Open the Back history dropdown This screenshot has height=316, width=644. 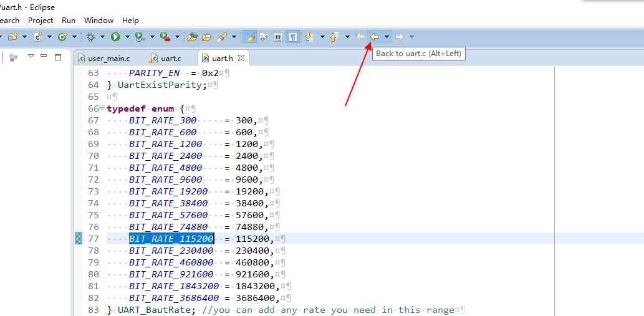tap(387, 37)
